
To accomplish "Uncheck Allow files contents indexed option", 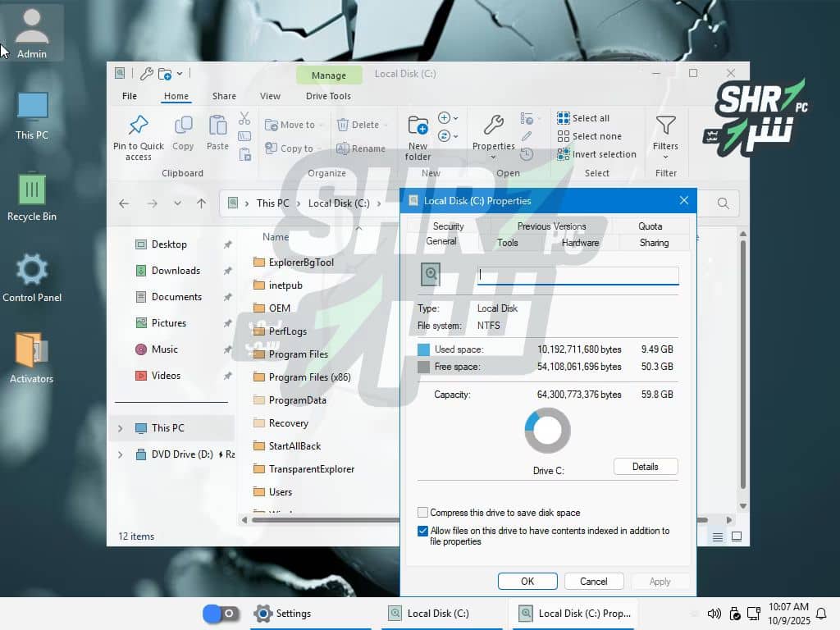I will (x=423, y=532).
